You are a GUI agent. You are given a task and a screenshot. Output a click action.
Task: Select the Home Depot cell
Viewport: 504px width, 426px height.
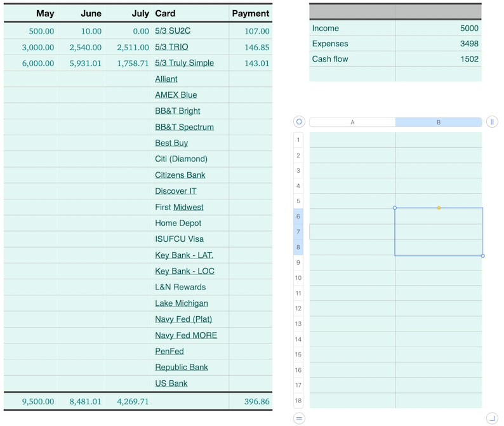190,223
